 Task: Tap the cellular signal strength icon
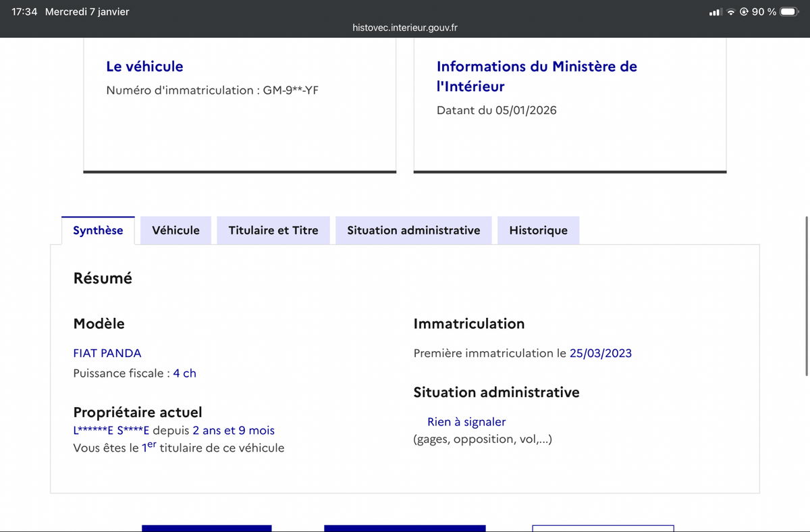click(715, 12)
